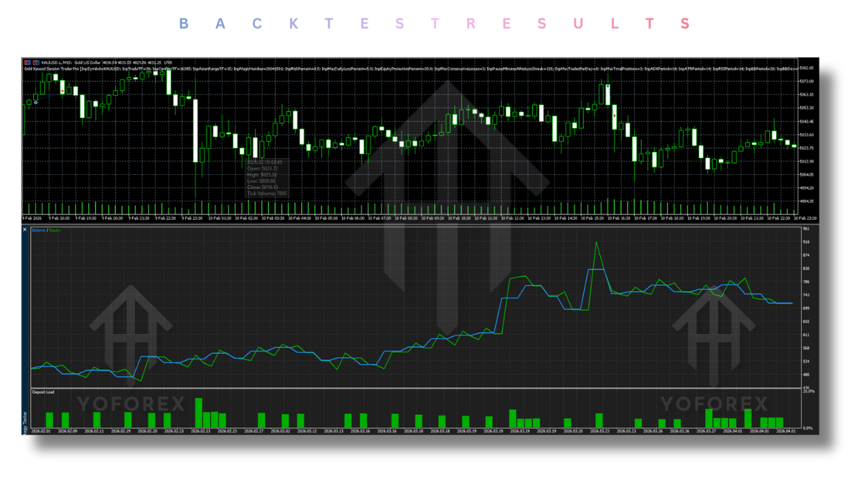The width and height of the screenshot is (868, 488).
Task: Click the 25.0% scale label beside Deposit Load
Action: pyautogui.click(x=808, y=391)
